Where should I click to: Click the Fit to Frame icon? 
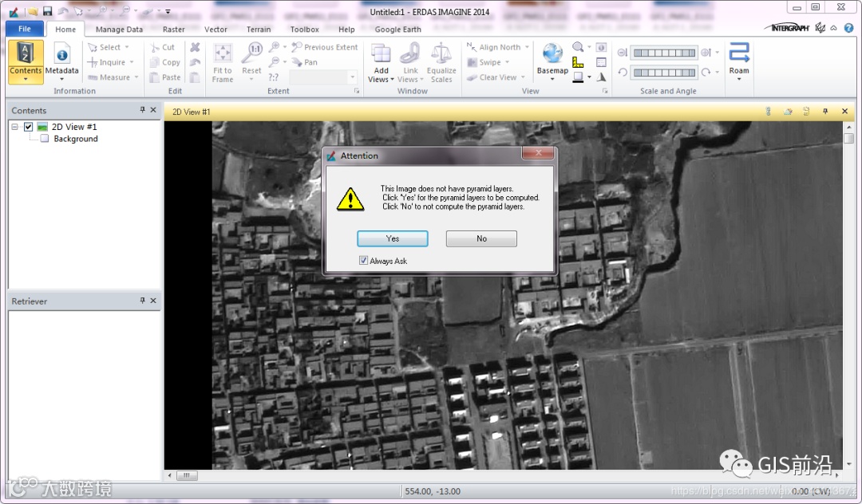tap(223, 62)
